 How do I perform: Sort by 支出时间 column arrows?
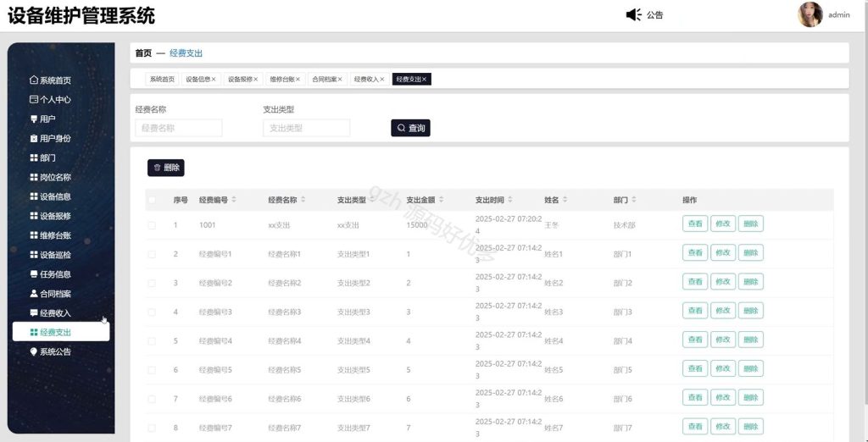[510, 200]
